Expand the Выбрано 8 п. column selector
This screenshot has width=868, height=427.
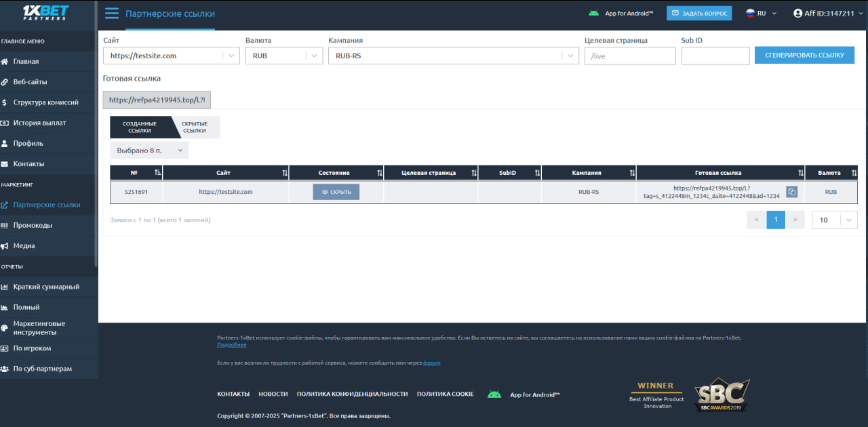pyautogui.click(x=149, y=150)
